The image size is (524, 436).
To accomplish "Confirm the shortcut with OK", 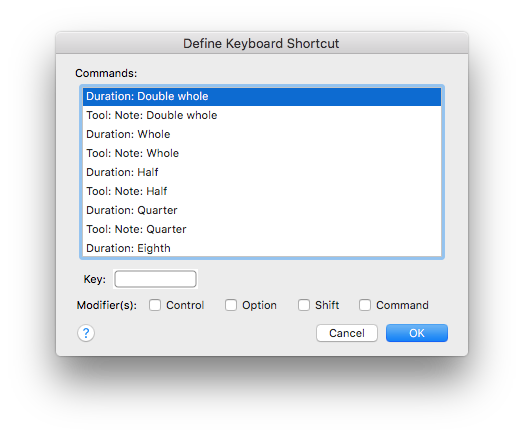I will [417, 333].
